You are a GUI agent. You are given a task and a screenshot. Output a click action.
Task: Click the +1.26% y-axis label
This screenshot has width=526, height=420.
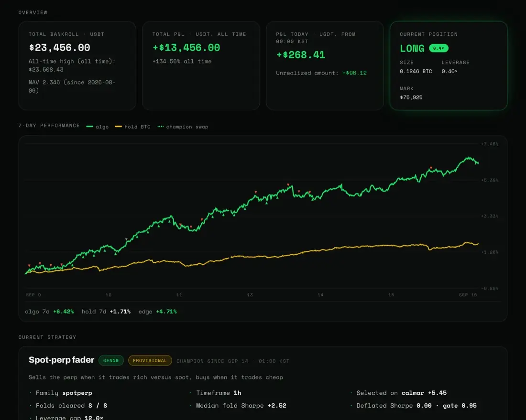pos(490,252)
